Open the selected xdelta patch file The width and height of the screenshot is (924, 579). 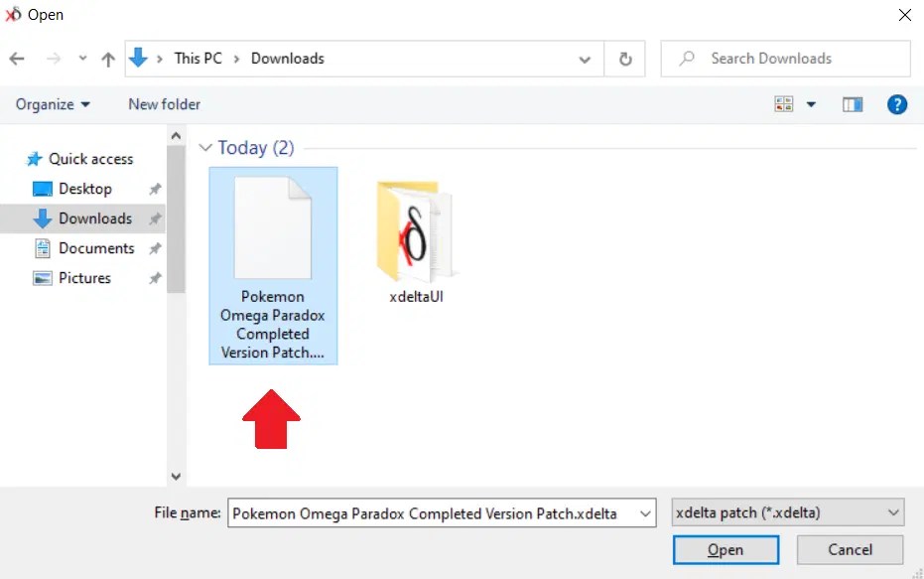[726, 549]
